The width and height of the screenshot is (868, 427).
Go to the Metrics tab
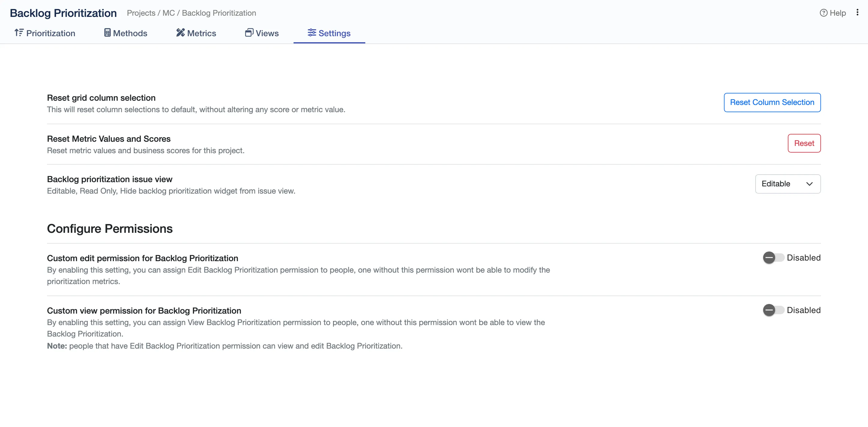[x=196, y=33]
